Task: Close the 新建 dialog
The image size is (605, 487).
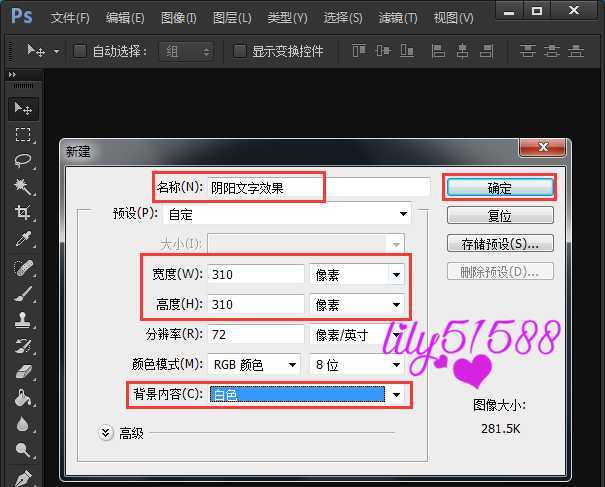Action: click(x=543, y=147)
